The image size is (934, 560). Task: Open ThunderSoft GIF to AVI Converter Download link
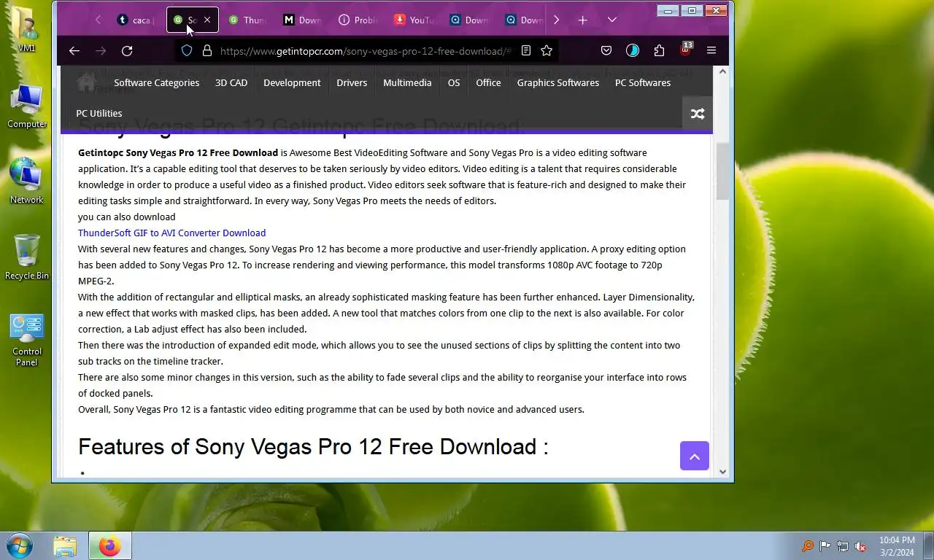tap(172, 233)
